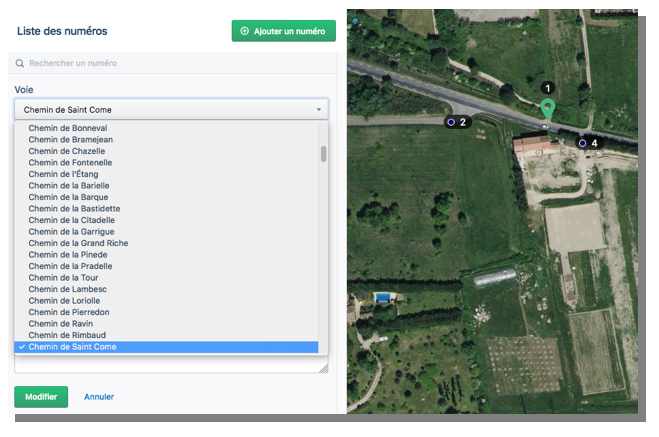The height and width of the screenshot is (437, 659).
Task: Select 'Chemin de Fontenelle' option
Action: click(x=70, y=162)
